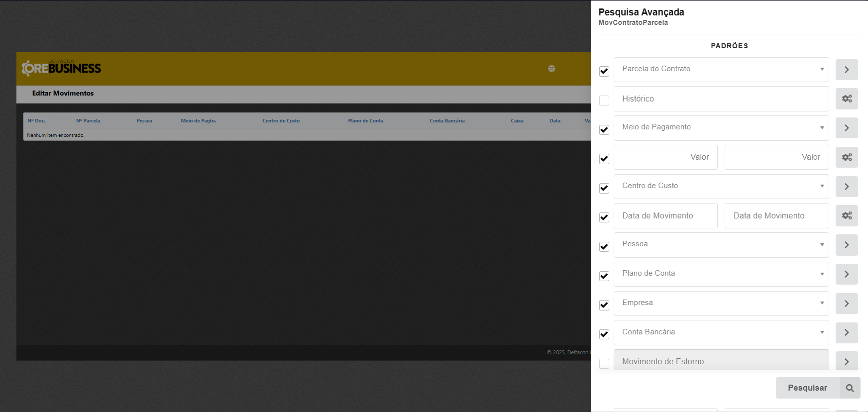This screenshot has width=868, height=412.
Task: Open gears options for Data de Movimento
Action: pyautogui.click(x=846, y=215)
